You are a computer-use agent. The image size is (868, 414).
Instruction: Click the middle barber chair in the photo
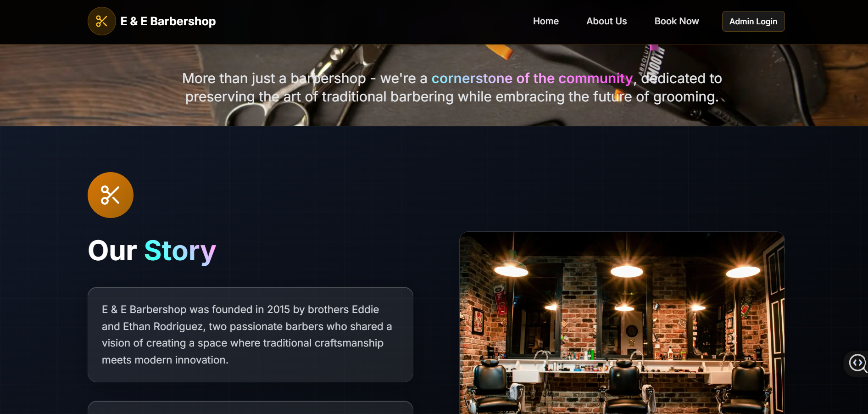pyautogui.click(x=624, y=387)
